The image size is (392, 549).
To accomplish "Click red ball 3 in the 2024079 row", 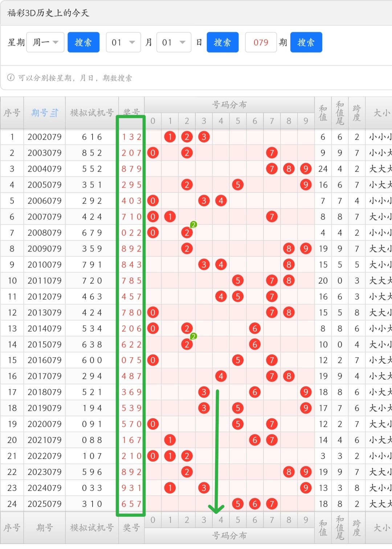I will tap(204, 488).
